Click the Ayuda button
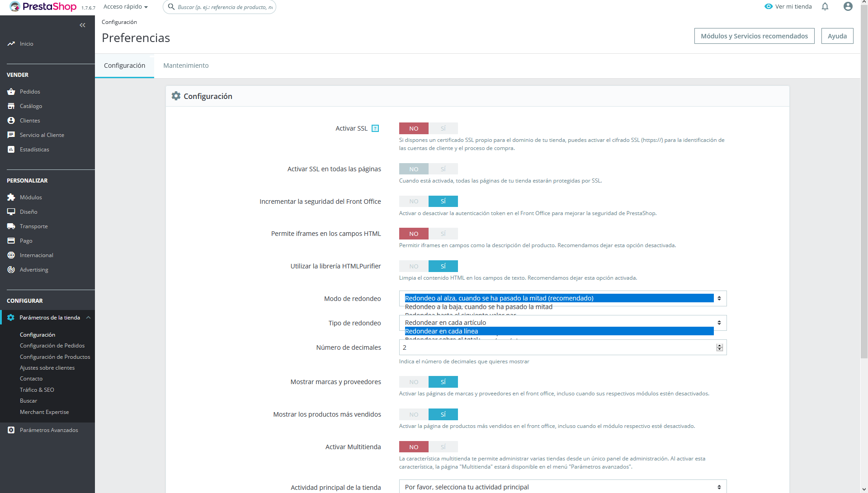Screen dimensions: 868x493 837,36
